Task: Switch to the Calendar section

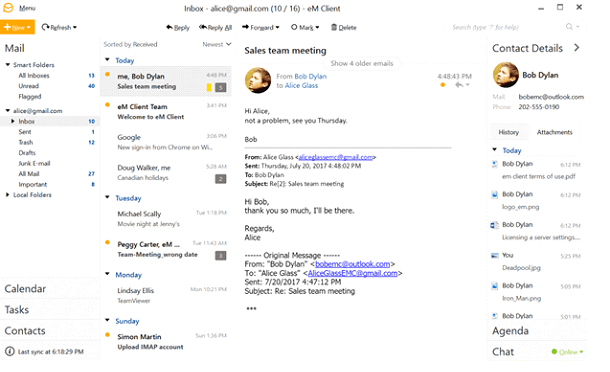Action: 25,289
